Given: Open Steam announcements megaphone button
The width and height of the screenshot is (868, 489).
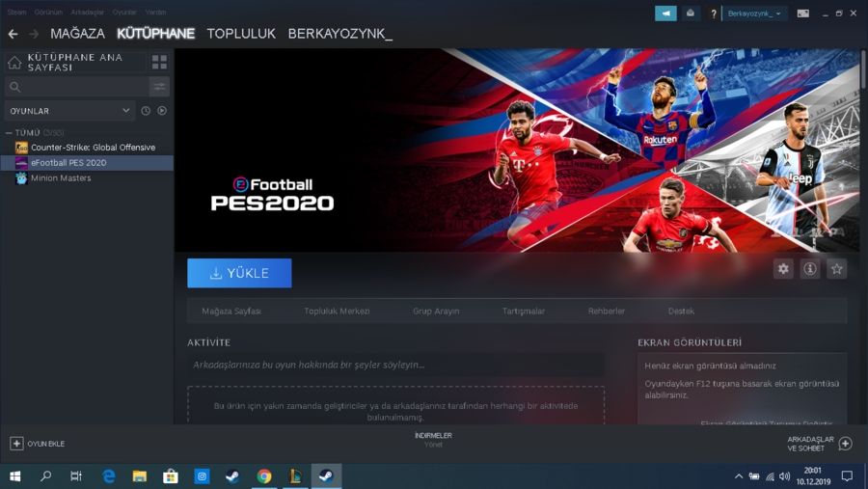Looking at the screenshot, I should click(x=665, y=14).
